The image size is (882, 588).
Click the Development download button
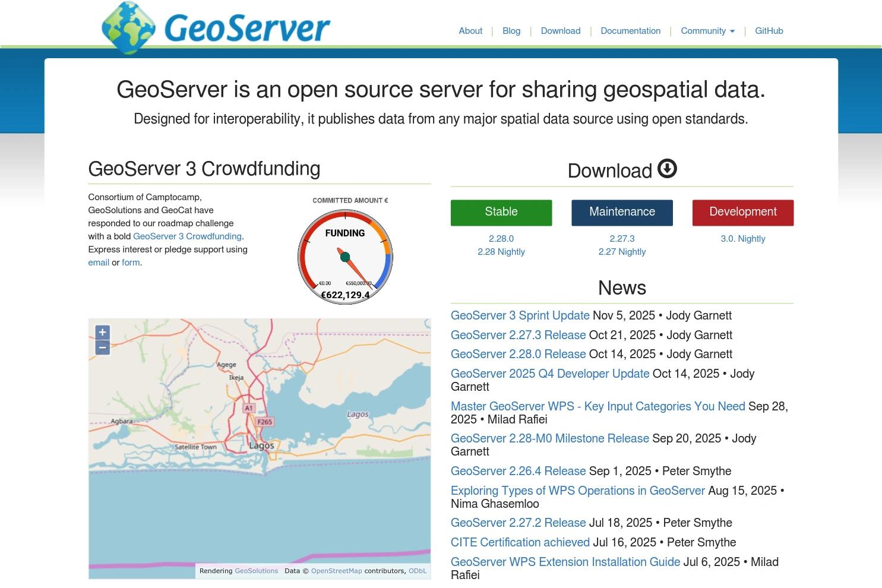tap(743, 213)
